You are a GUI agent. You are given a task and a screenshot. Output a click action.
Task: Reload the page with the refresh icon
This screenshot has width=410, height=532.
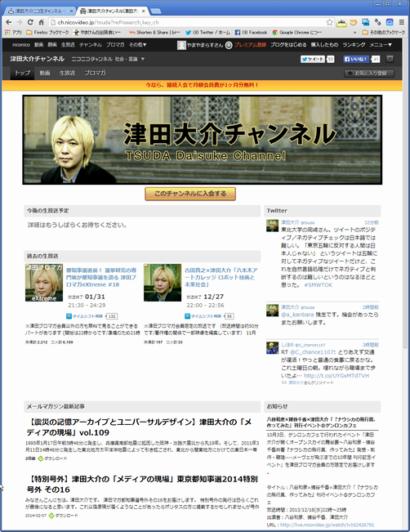click(30, 22)
